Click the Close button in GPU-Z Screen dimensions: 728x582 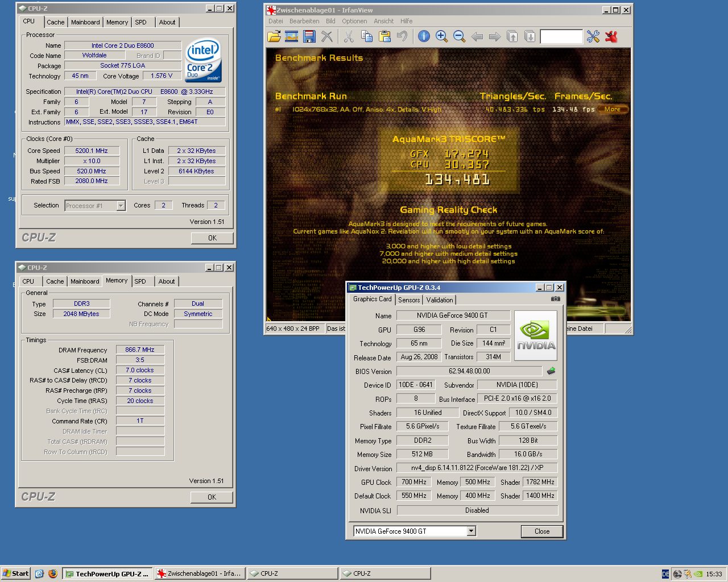coord(542,531)
